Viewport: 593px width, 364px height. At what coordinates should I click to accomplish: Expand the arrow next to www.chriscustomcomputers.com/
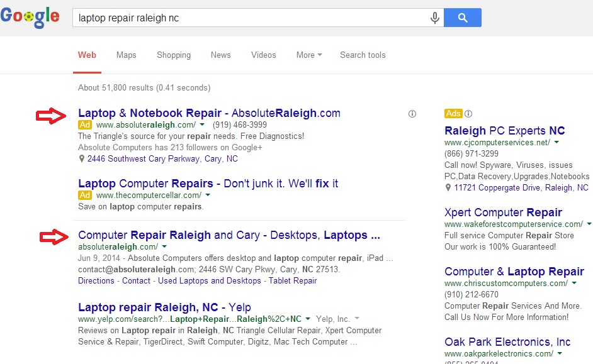click(x=574, y=283)
